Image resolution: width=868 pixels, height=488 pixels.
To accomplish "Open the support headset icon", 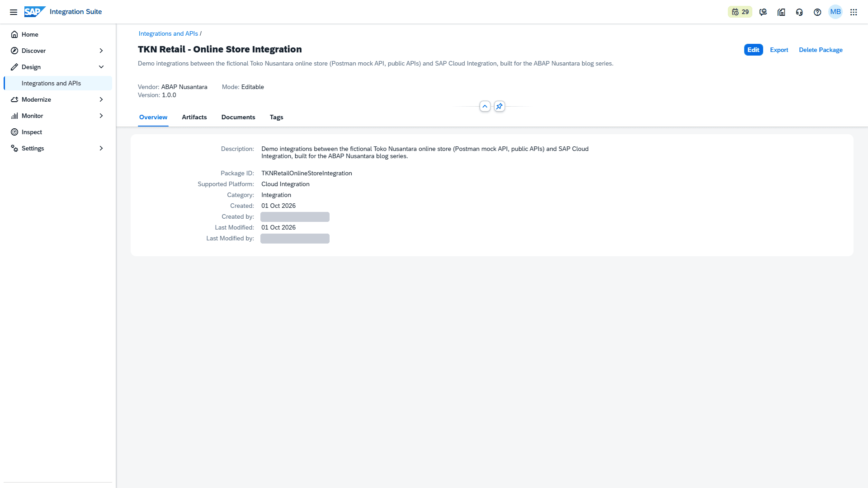I will (x=799, y=12).
